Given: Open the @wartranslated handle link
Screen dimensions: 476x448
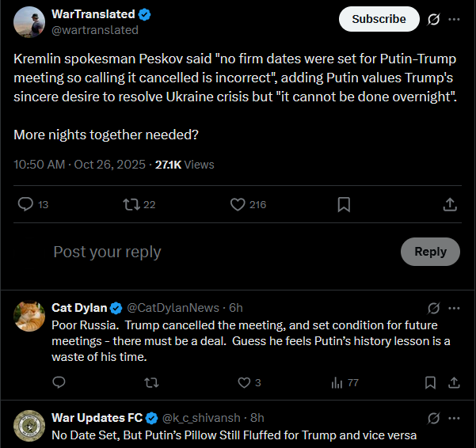Looking at the screenshot, I should pos(94,30).
